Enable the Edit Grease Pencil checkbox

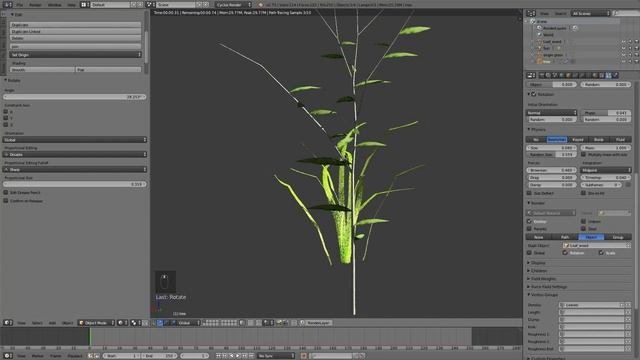tap(6, 192)
